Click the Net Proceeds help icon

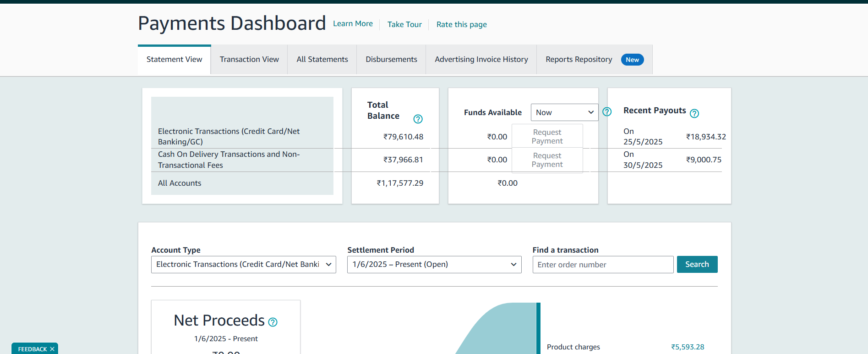pos(273,322)
